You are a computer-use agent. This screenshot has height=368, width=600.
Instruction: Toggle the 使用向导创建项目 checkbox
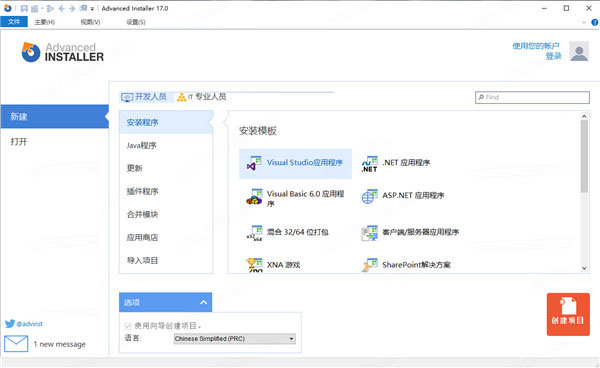point(128,326)
